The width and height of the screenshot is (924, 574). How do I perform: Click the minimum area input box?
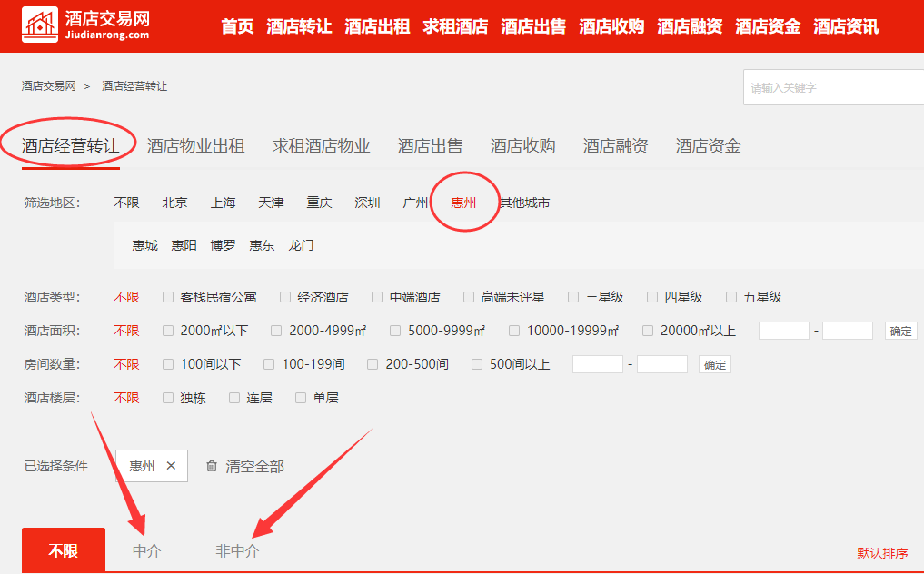pyautogui.click(x=784, y=331)
